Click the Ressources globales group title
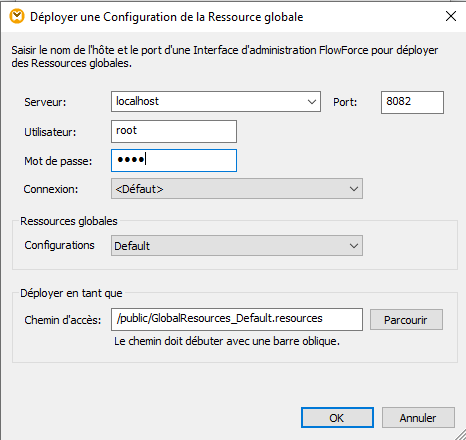This screenshot has width=466, height=440. point(69,221)
